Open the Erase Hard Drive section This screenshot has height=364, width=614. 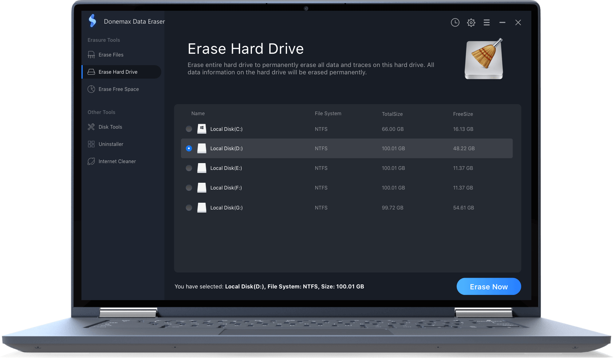pyautogui.click(x=121, y=72)
